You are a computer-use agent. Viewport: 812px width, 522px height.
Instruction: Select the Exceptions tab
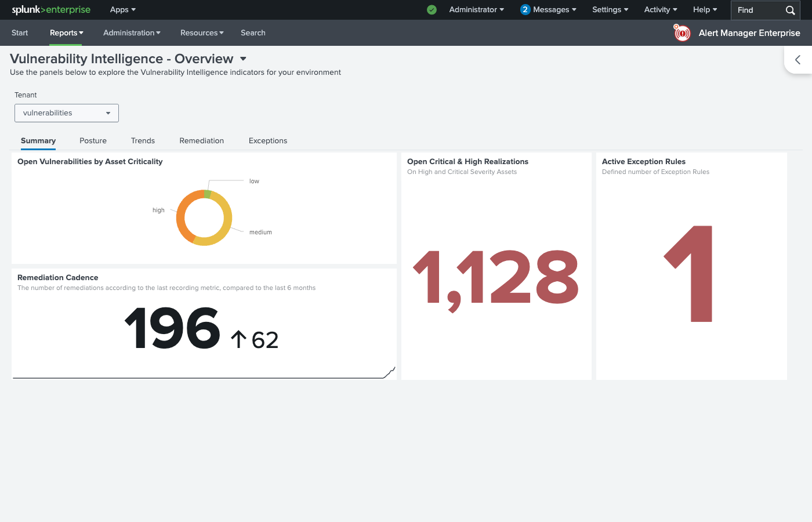pyautogui.click(x=267, y=140)
